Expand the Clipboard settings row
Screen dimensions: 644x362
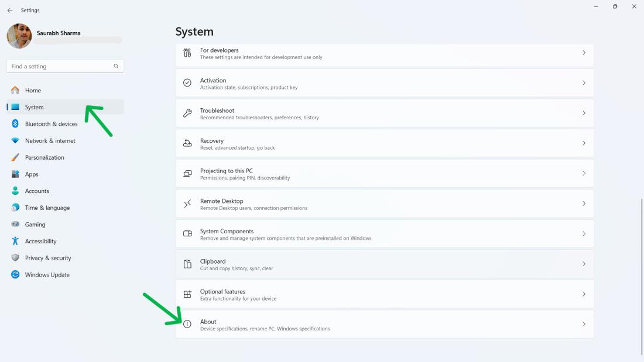click(x=383, y=264)
